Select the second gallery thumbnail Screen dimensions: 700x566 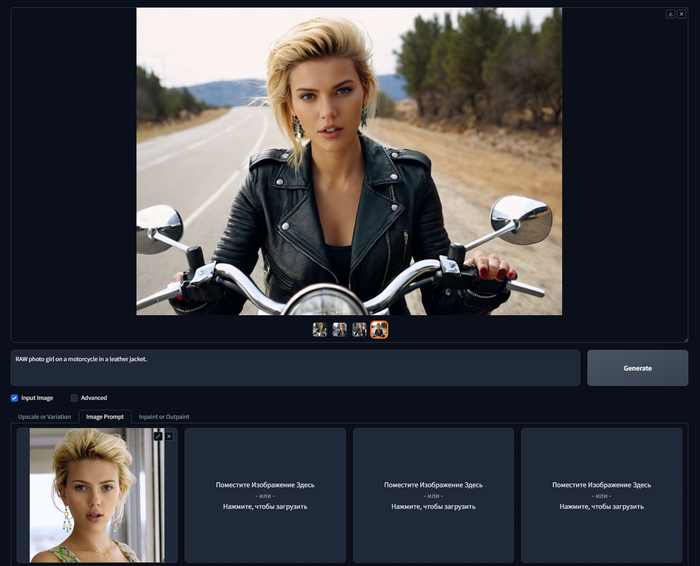coord(339,330)
